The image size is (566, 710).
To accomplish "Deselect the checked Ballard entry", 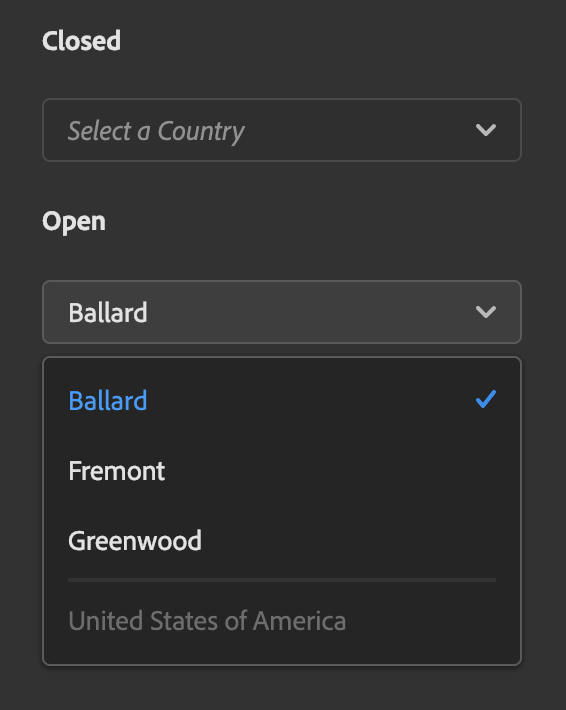I will point(282,401).
